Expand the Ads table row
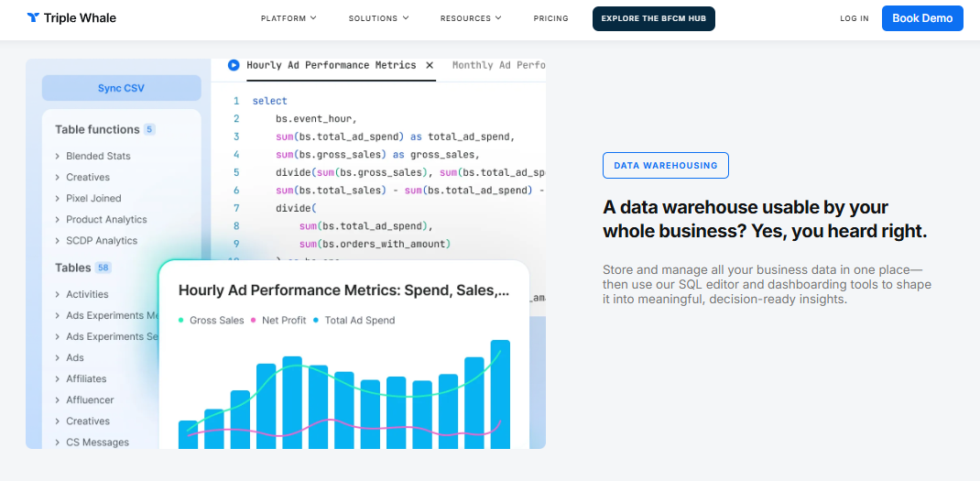 [x=70, y=358]
